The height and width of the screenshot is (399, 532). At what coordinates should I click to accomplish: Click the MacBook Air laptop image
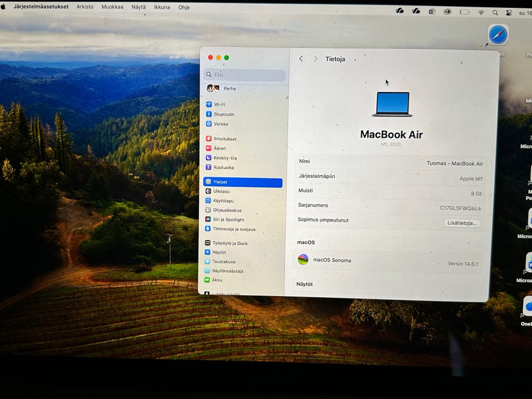pos(392,104)
